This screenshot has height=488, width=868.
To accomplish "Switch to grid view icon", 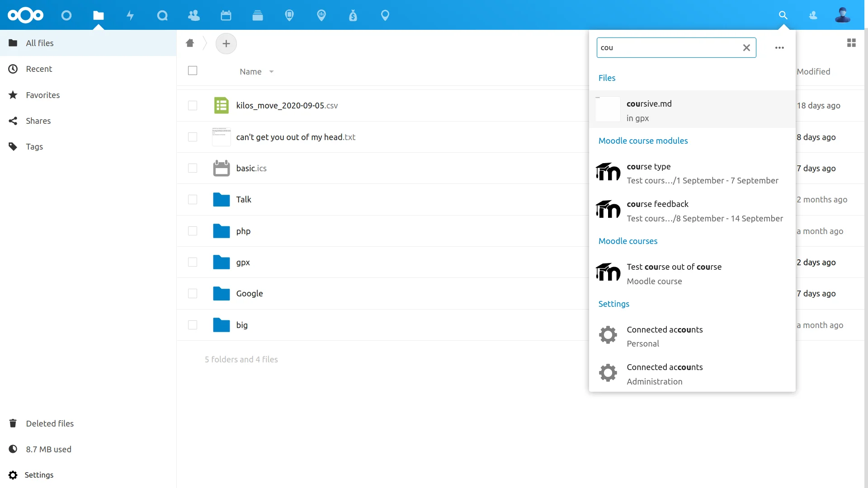I will [851, 43].
